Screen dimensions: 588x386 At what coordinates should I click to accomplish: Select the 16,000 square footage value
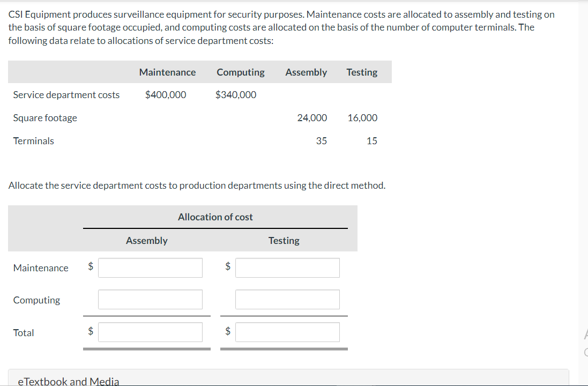[x=362, y=118]
